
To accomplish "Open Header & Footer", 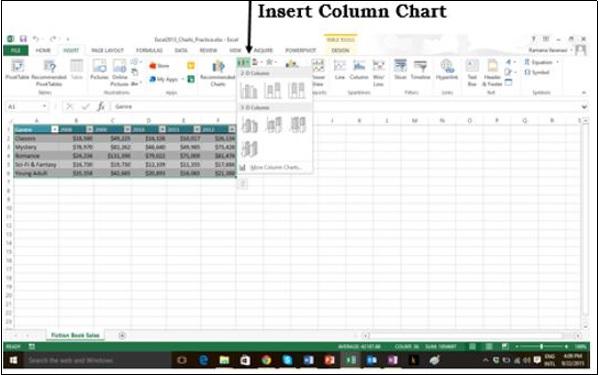I will (492, 73).
